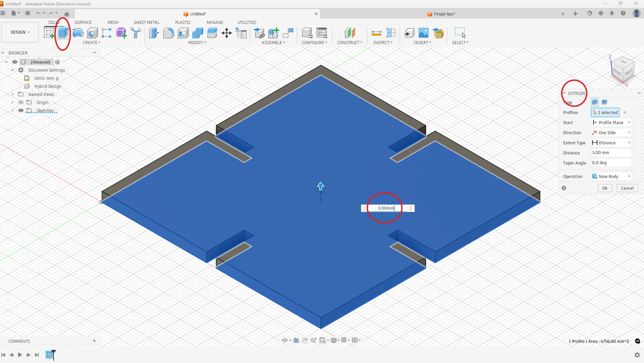Viewport: 644px width, 363px height.
Task: Clear the selected profiles with X
Action: pos(625,112)
